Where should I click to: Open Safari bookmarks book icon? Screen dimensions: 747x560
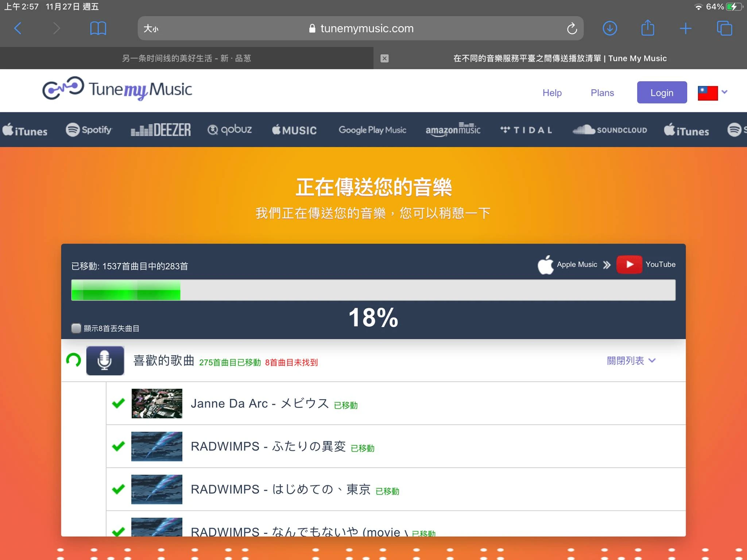[x=98, y=28]
